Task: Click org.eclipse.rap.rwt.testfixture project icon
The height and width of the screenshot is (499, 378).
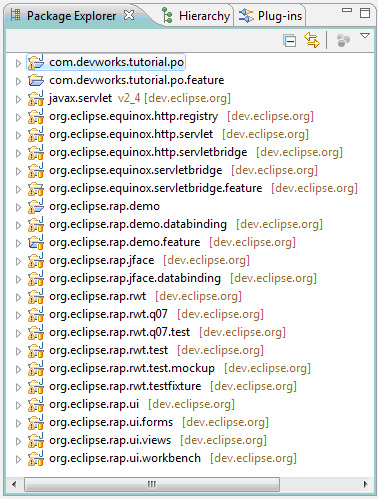Action: (x=36, y=386)
